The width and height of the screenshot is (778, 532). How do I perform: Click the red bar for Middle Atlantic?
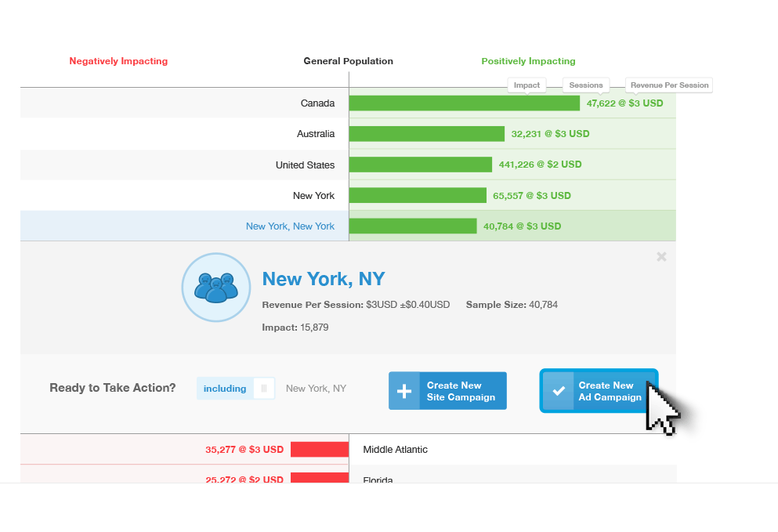(x=320, y=450)
